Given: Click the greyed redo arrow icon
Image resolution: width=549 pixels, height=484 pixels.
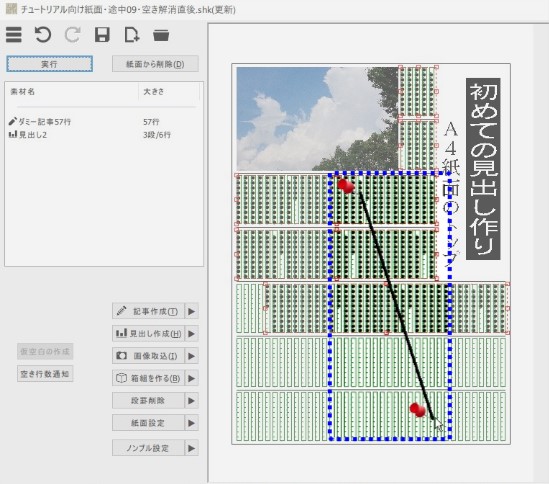Looking at the screenshot, I should [x=72, y=35].
